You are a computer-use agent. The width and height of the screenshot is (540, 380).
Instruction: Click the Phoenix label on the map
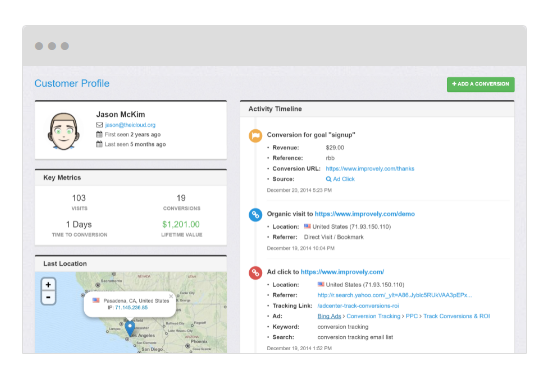(x=199, y=341)
